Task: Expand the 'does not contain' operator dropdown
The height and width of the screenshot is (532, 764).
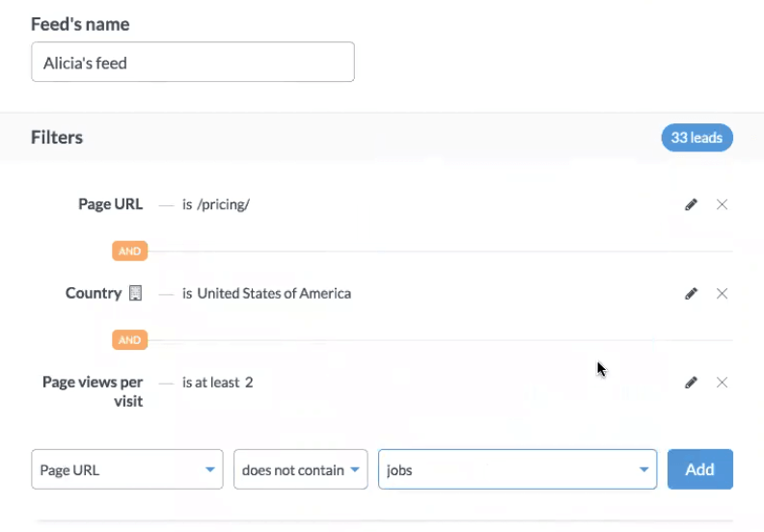Action: (300, 469)
